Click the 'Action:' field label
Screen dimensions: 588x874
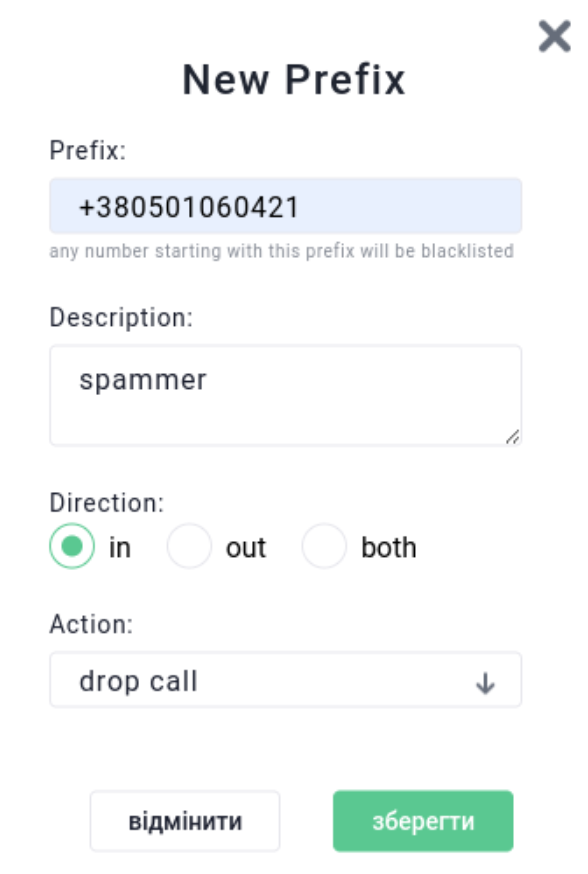(91, 624)
